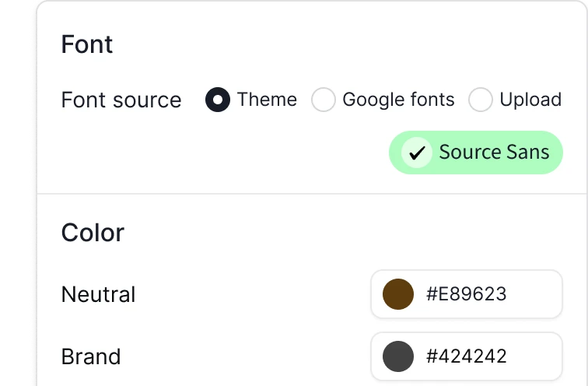Click the divider between Font and Color sections

click(313, 194)
